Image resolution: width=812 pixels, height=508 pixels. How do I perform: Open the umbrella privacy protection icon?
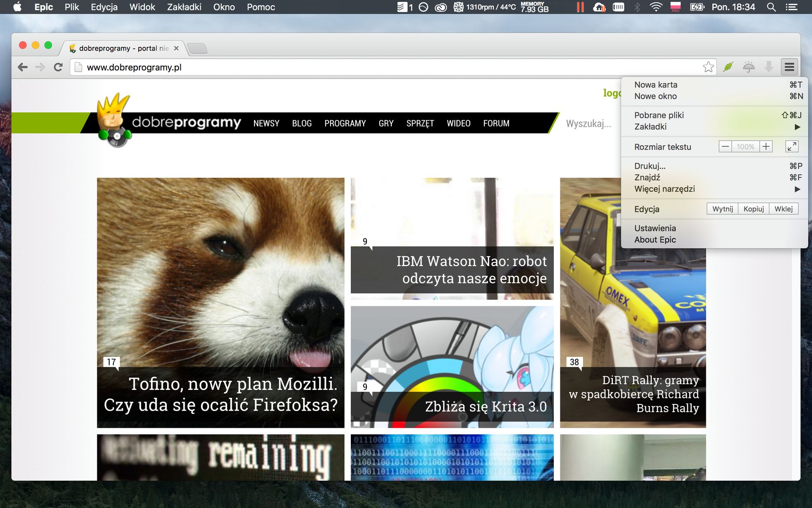749,67
